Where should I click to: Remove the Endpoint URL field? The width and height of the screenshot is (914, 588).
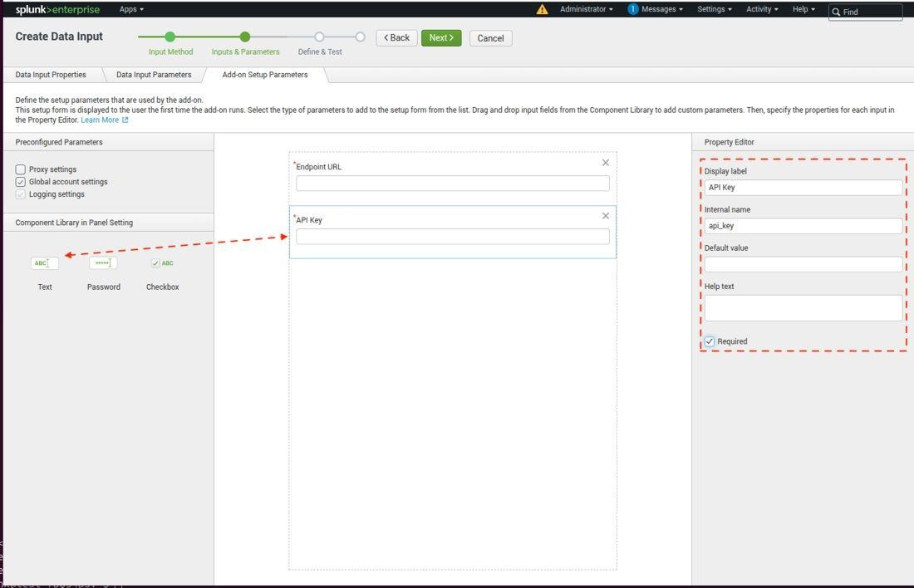[x=606, y=163]
